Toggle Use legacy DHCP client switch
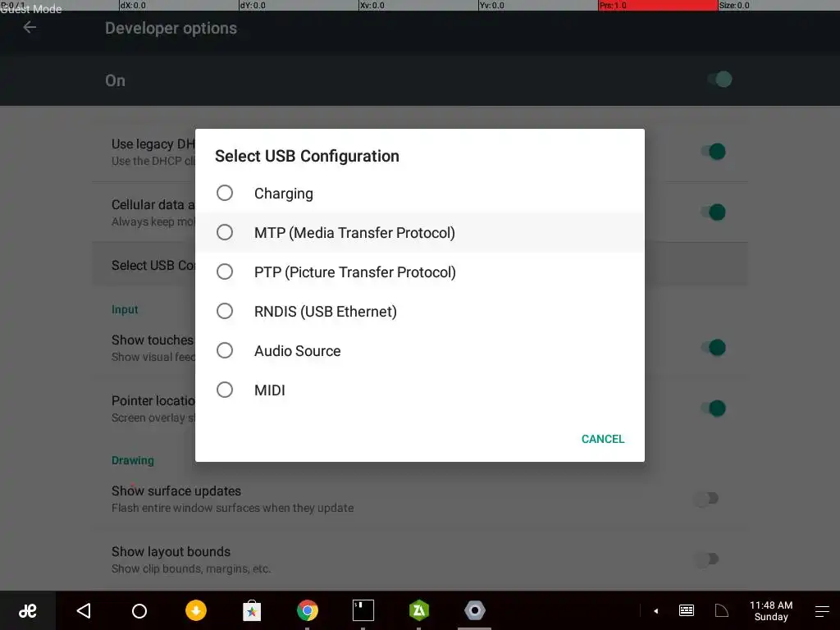This screenshot has height=630, width=840. point(713,152)
